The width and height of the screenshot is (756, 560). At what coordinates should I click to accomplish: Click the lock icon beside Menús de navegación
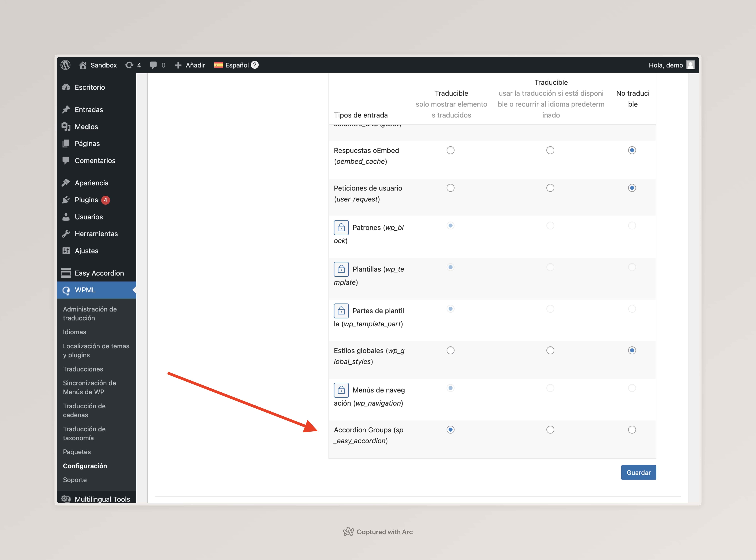coord(341,390)
